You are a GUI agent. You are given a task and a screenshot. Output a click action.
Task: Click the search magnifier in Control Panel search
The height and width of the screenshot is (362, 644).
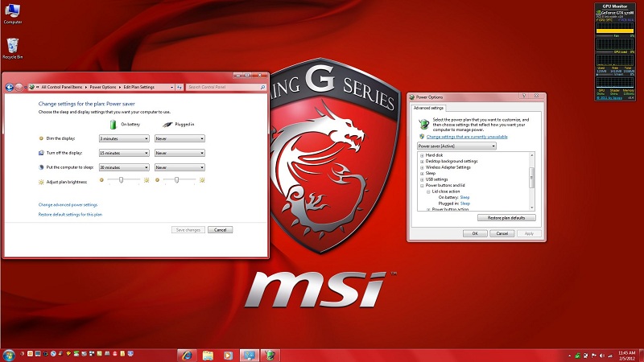point(262,87)
